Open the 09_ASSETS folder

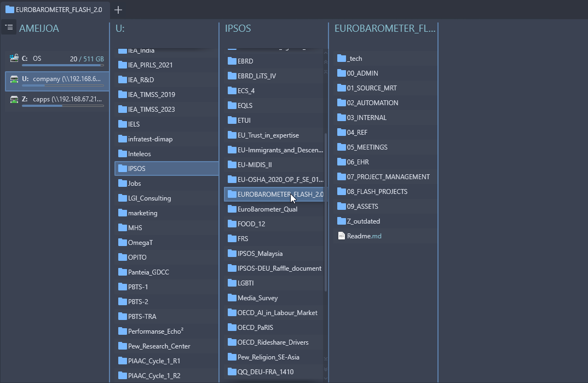pos(385,207)
